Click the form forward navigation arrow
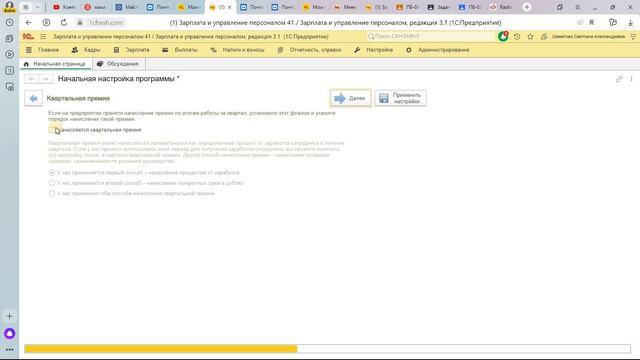This screenshot has width=640, height=360. pyautogui.click(x=46, y=79)
